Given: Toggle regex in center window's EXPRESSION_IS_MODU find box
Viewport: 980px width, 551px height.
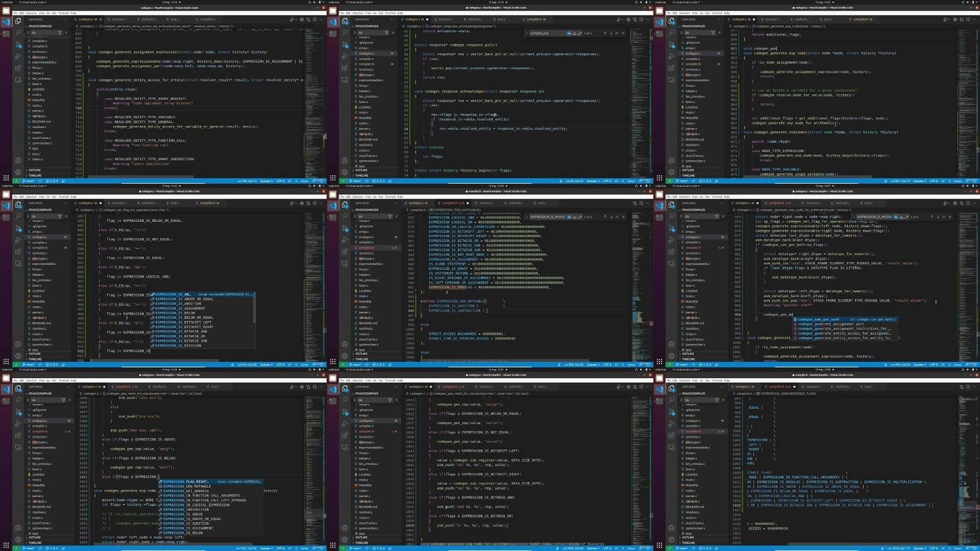Looking at the screenshot, I should [579, 217].
